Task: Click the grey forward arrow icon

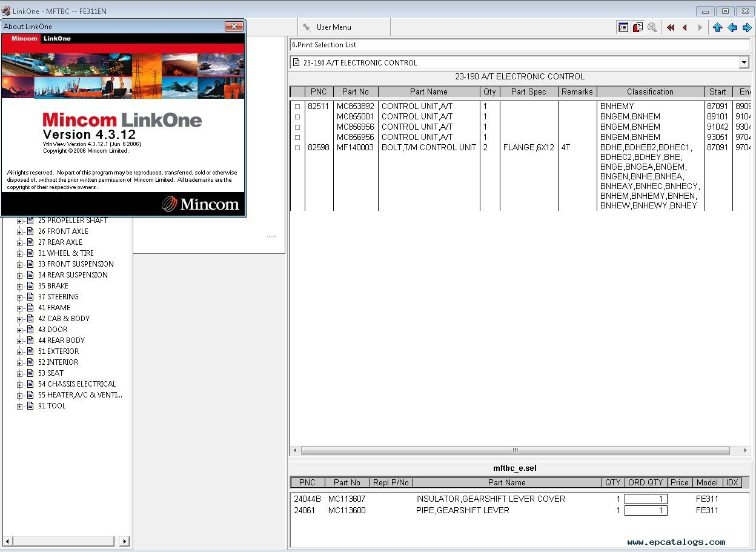Action: tap(700, 27)
